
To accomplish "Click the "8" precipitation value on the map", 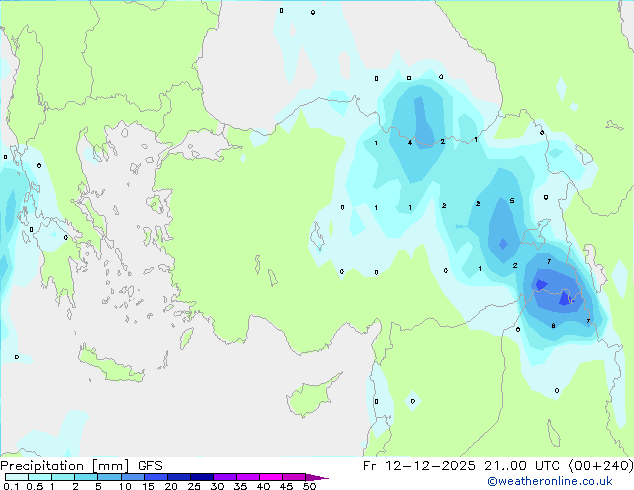I will 553,326.
